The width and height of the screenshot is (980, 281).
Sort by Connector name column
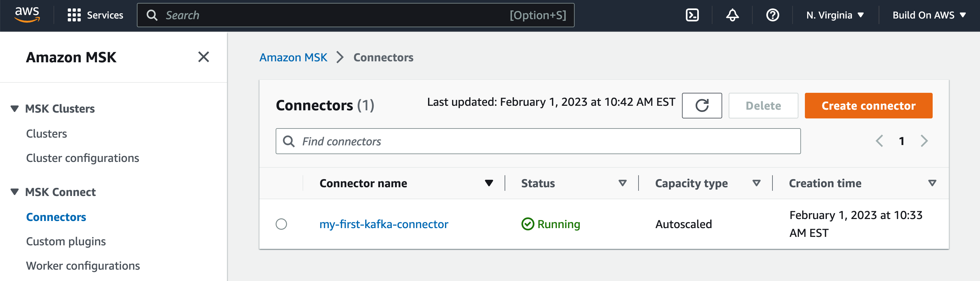pyautogui.click(x=489, y=183)
